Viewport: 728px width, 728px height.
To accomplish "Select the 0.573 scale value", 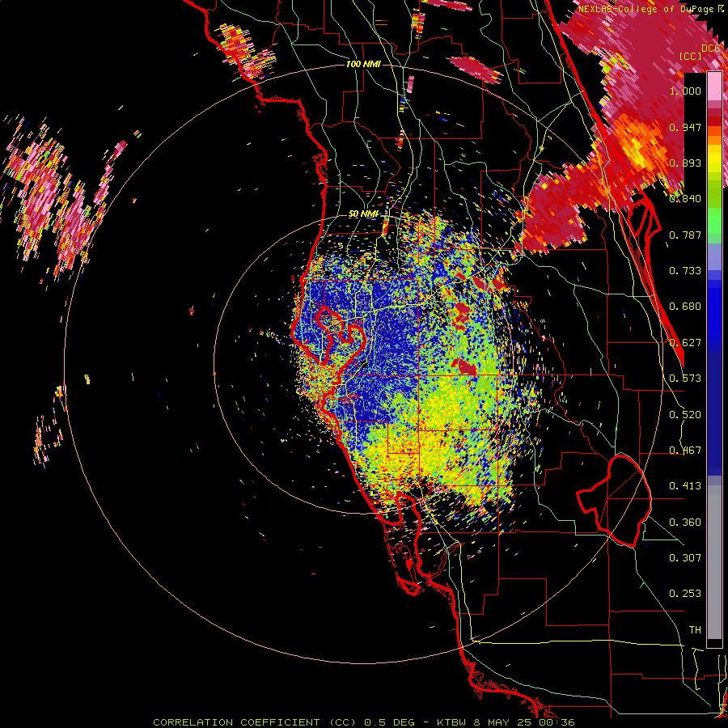I will [685, 379].
